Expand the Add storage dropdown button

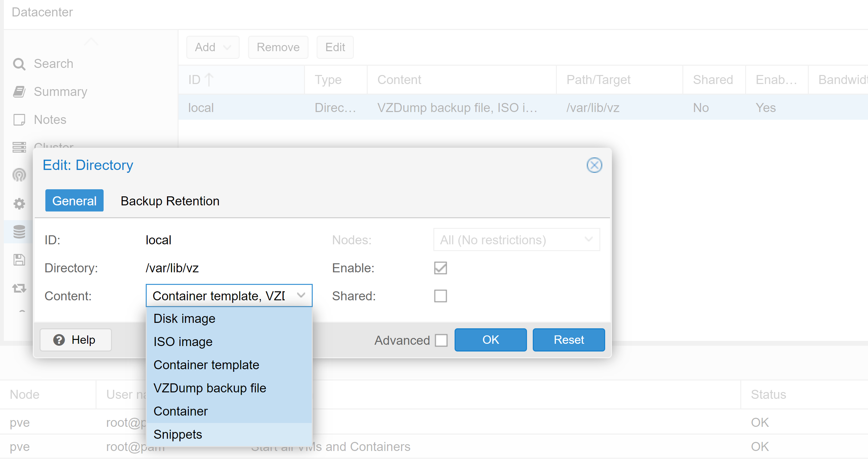[x=213, y=47]
